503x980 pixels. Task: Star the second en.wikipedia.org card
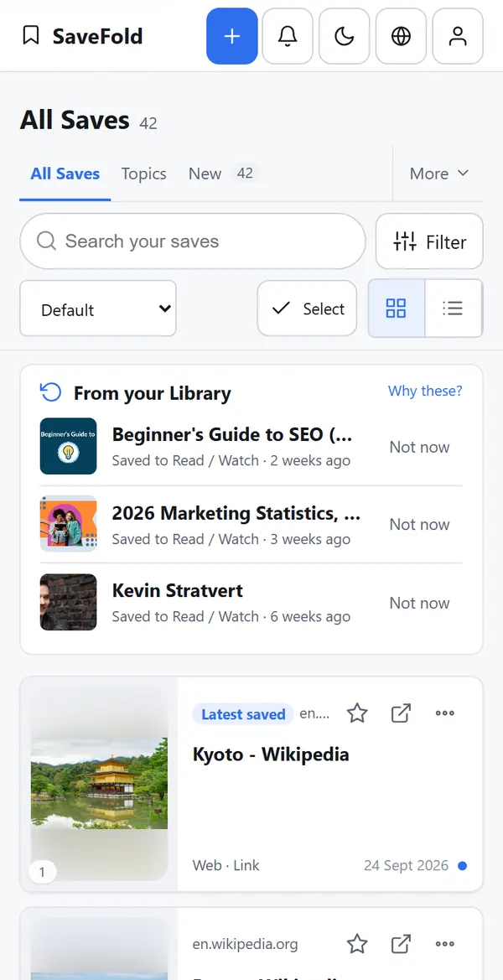click(x=357, y=944)
